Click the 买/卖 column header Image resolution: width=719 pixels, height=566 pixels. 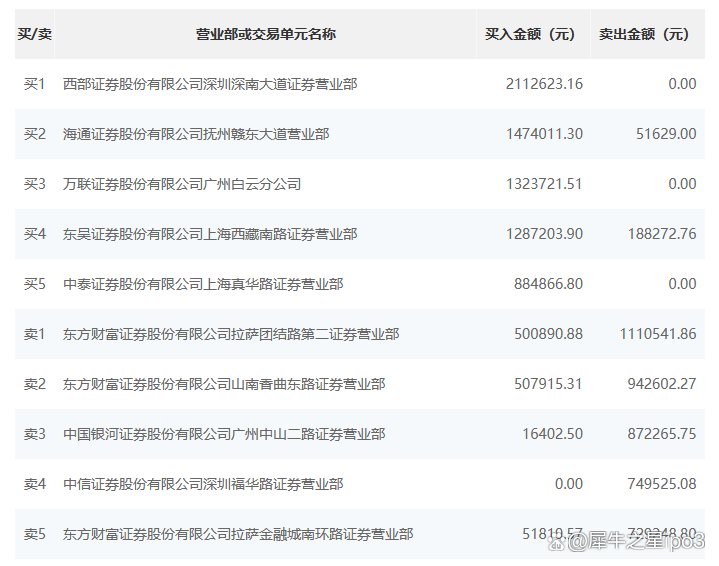[35, 34]
